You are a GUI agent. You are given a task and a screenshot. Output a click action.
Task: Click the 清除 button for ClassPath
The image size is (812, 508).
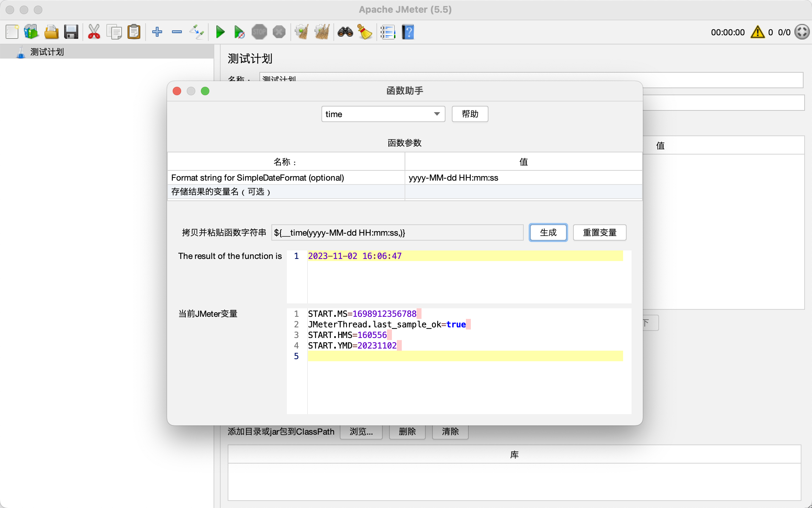pyautogui.click(x=450, y=431)
